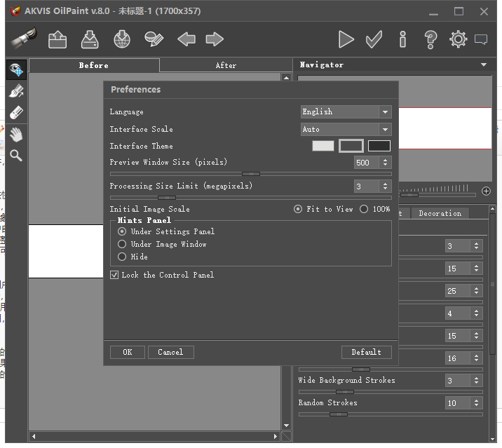Image resolution: width=502 pixels, height=448 pixels.
Task: Click Cancel in Preferences dialog
Action: click(x=170, y=352)
